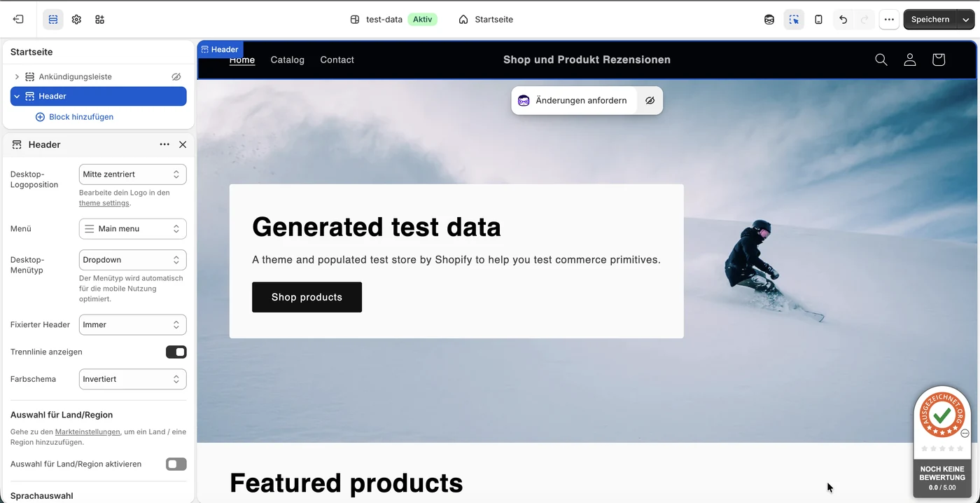Click the redo arrow
This screenshot has height=503, width=980.
tap(864, 20)
